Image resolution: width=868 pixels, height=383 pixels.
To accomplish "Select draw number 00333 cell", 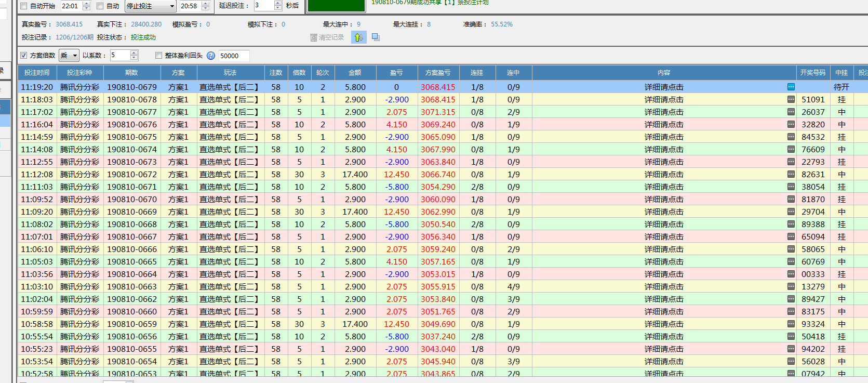I will [813, 274].
